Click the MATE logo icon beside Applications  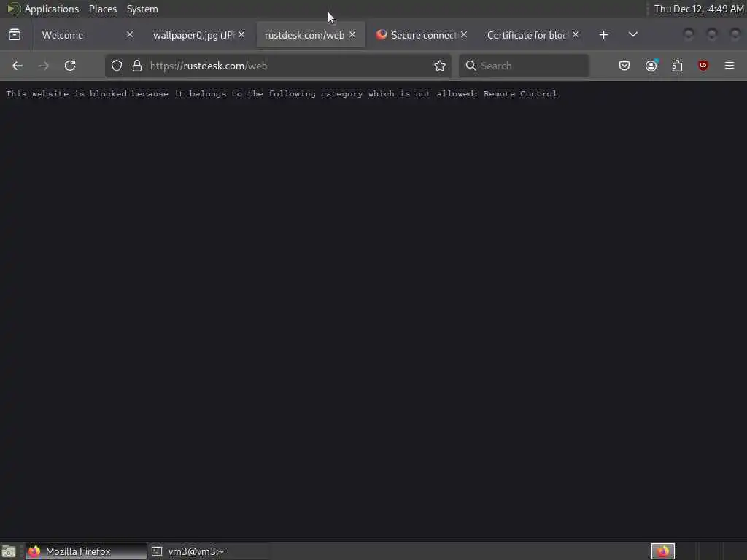pos(13,9)
